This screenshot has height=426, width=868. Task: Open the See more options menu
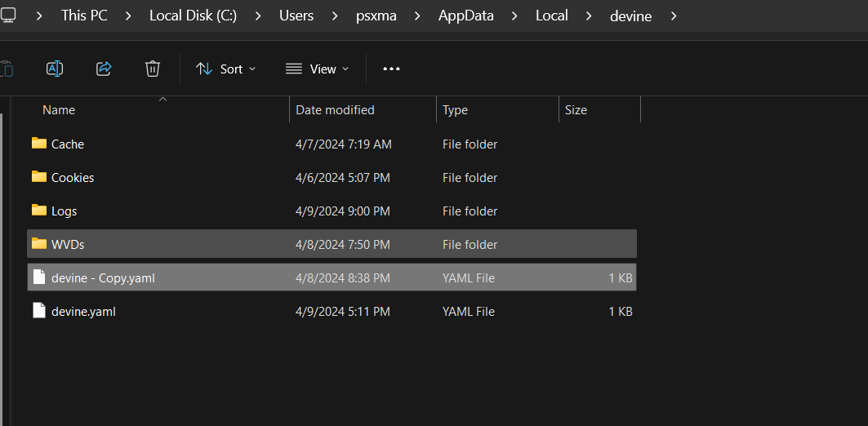pos(391,69)
